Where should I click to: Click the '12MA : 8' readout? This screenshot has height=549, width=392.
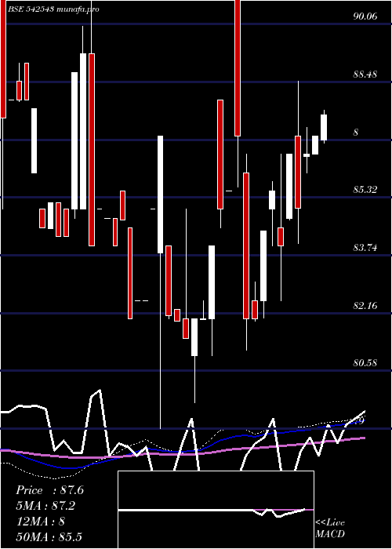(41, 522)
